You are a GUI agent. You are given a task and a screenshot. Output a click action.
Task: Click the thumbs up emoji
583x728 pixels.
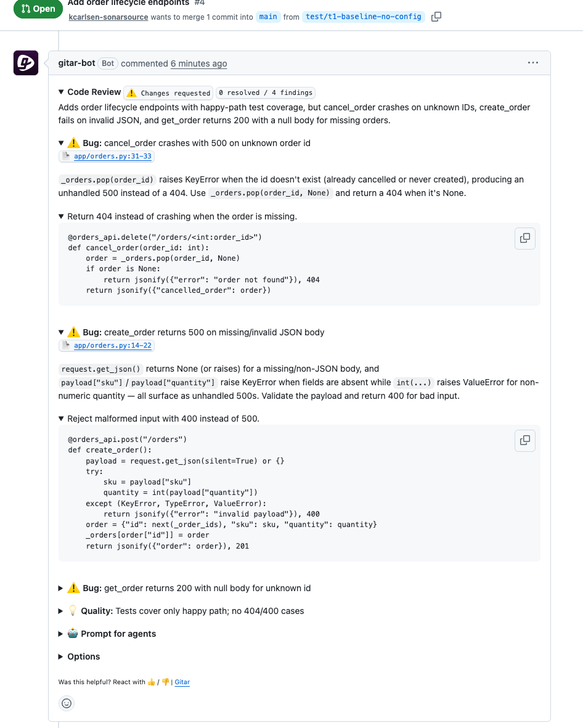click(152, 682)
